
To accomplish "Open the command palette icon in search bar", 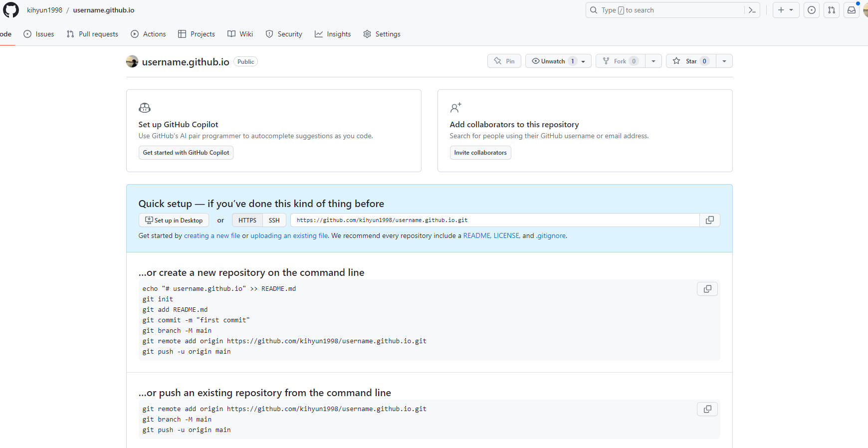I will (x=752, y=10).
